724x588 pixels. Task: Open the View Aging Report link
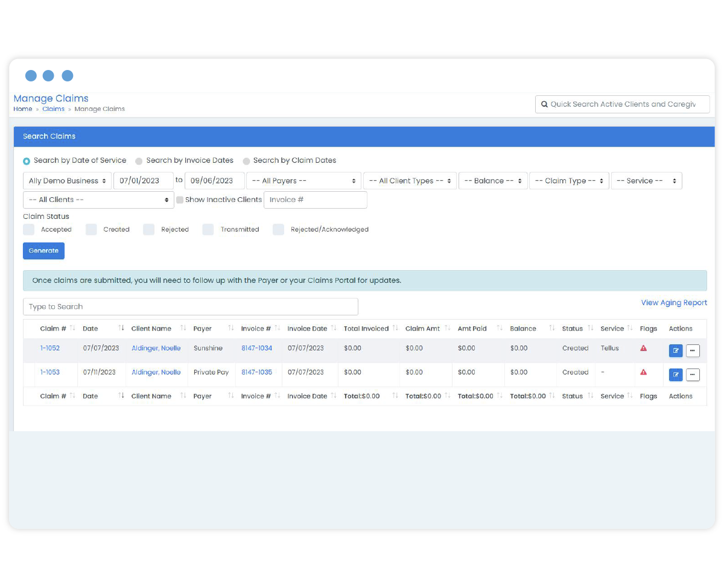click(x=674, y=303)
